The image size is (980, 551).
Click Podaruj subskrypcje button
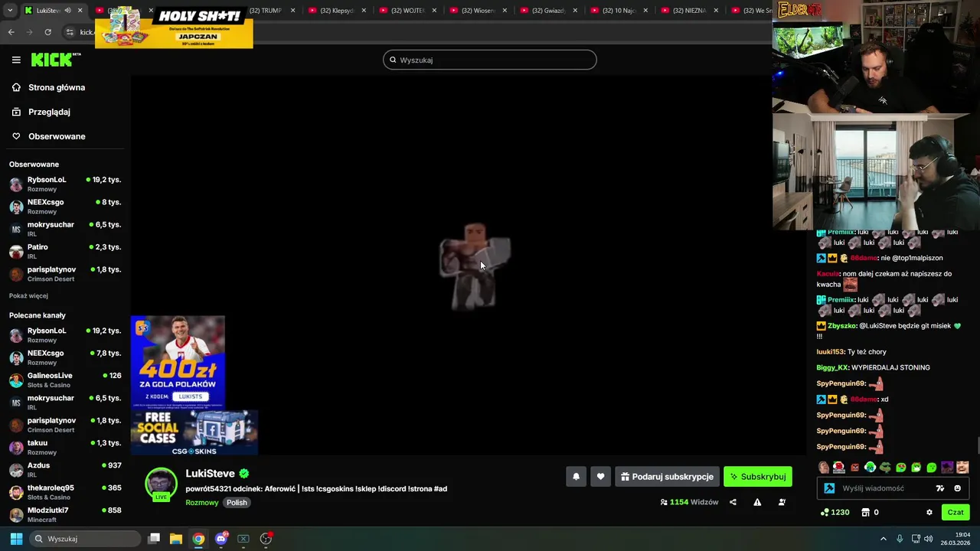(x=667, y=477)
